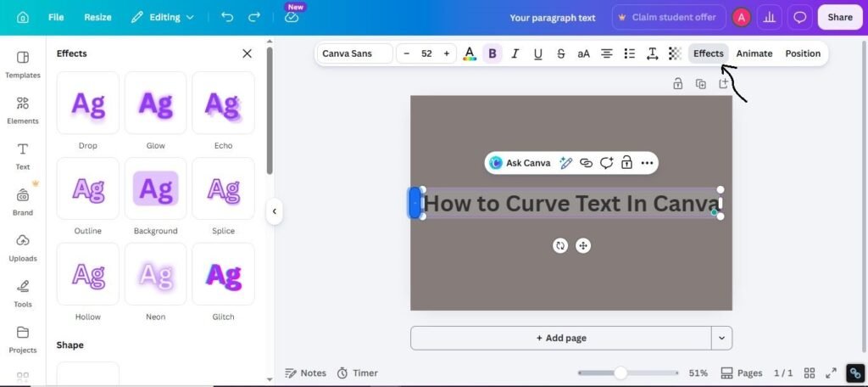Click the move handle below the text
The width and height of the screenshot is (868, 387).
coord(583,245)
